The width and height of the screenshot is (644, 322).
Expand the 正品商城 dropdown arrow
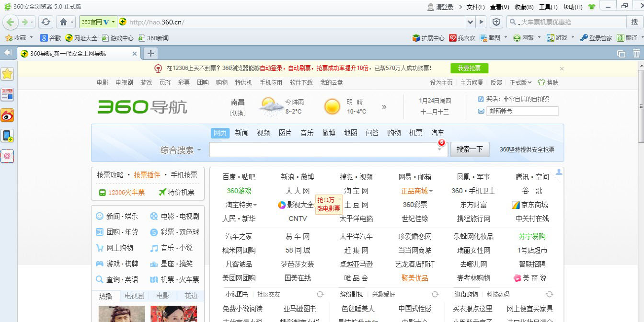click(x=431, y=191)
